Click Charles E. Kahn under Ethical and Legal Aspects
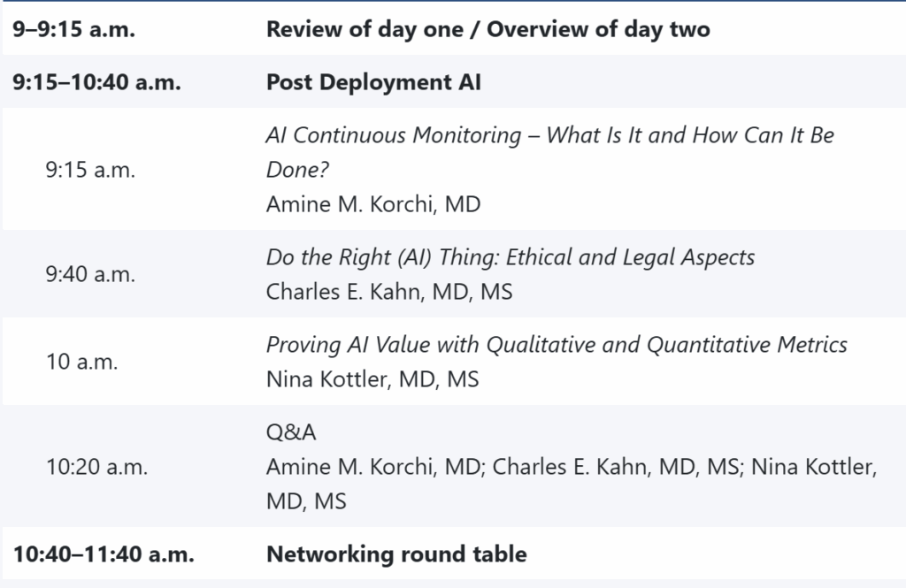The width and height of the screenshot is (906, 588). coord(388,292)
